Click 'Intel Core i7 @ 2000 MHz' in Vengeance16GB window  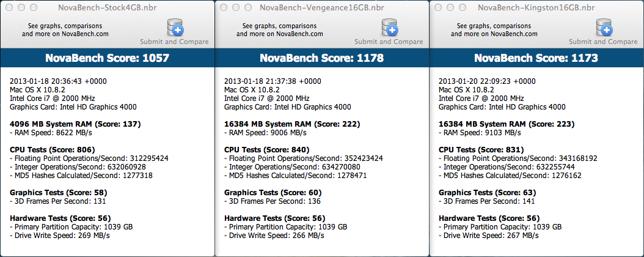(x=266, y=99)
